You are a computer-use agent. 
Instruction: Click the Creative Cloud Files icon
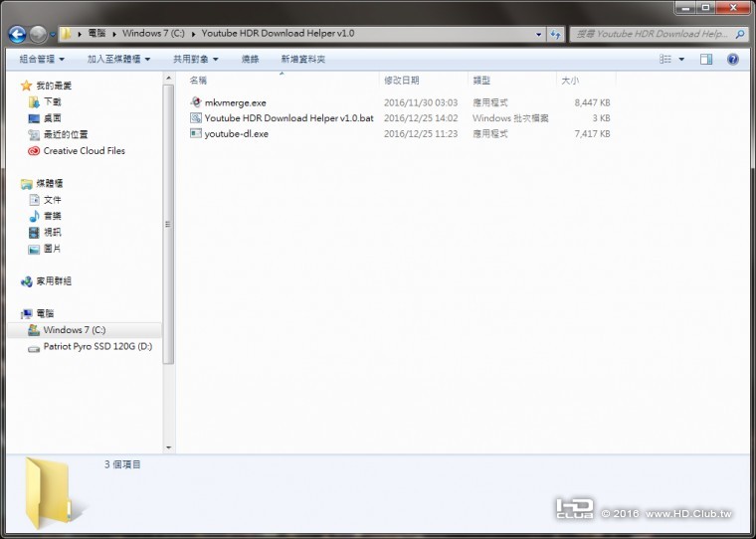(x=34, y=151)
